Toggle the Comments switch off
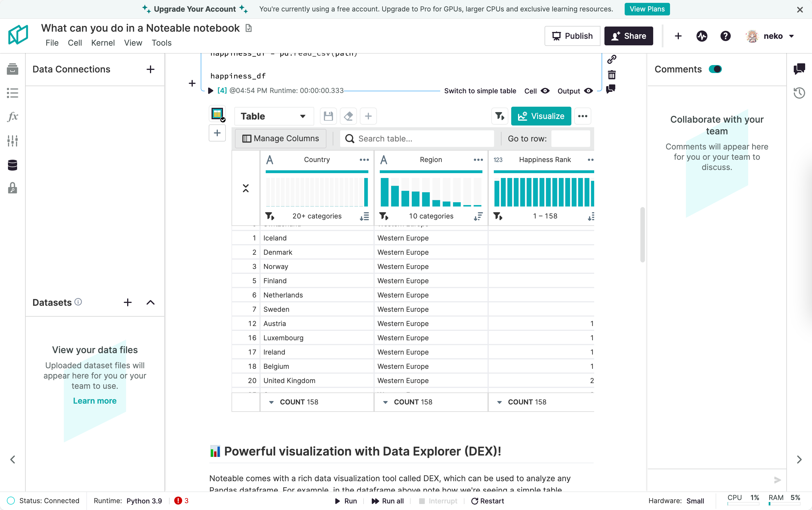Viewport: 812px width, 510px height. pos(715,69)
